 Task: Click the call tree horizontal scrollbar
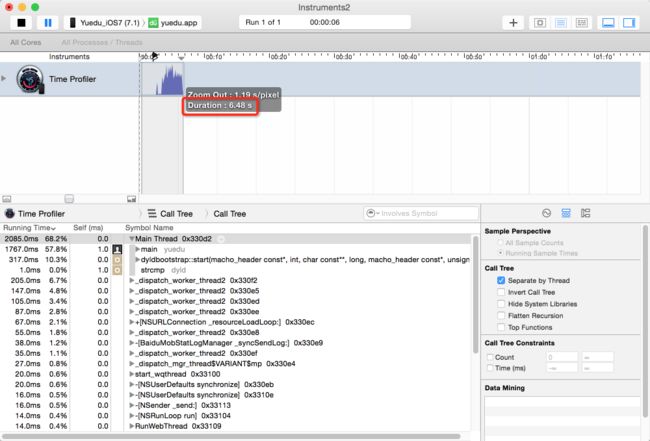point(232,436)
